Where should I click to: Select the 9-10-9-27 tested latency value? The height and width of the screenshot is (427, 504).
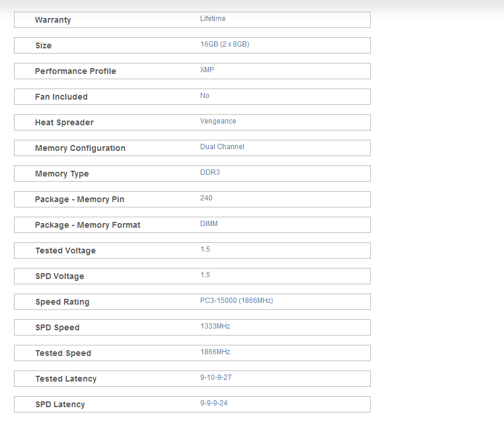pos(216,377)
